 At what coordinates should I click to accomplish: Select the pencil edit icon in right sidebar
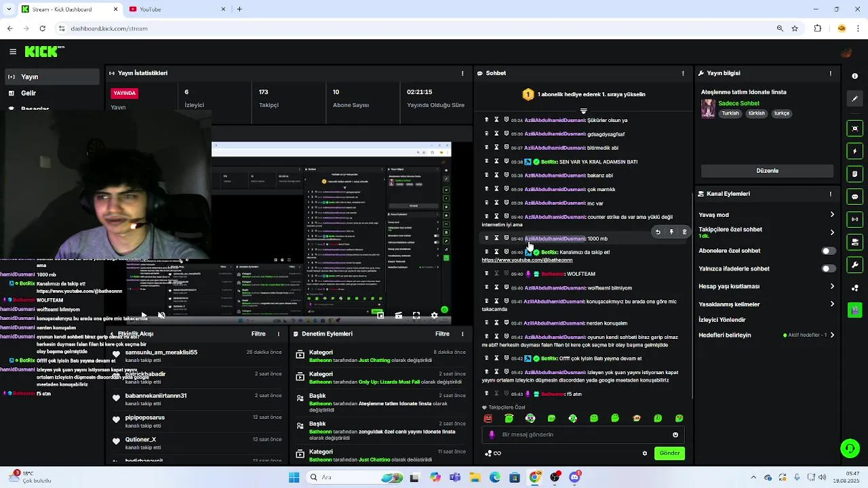(854, 98)
